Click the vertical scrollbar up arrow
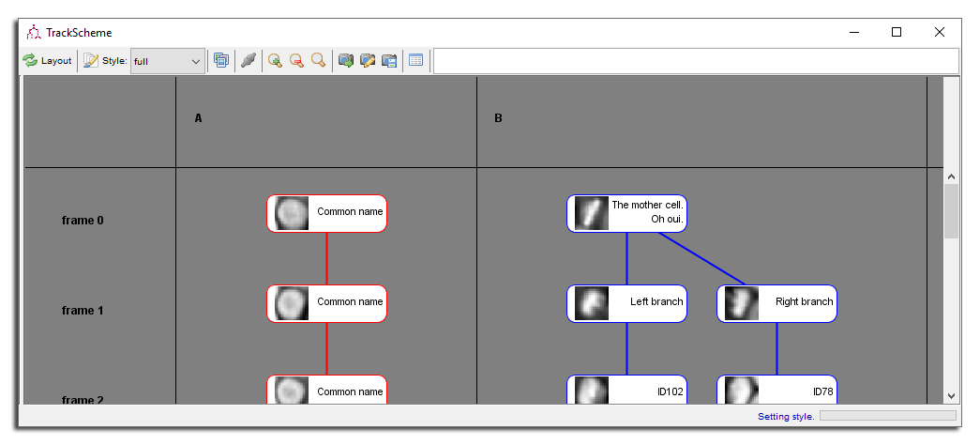Image resolution: width=980 pixels, height=445 pixels. pos(951,176)
